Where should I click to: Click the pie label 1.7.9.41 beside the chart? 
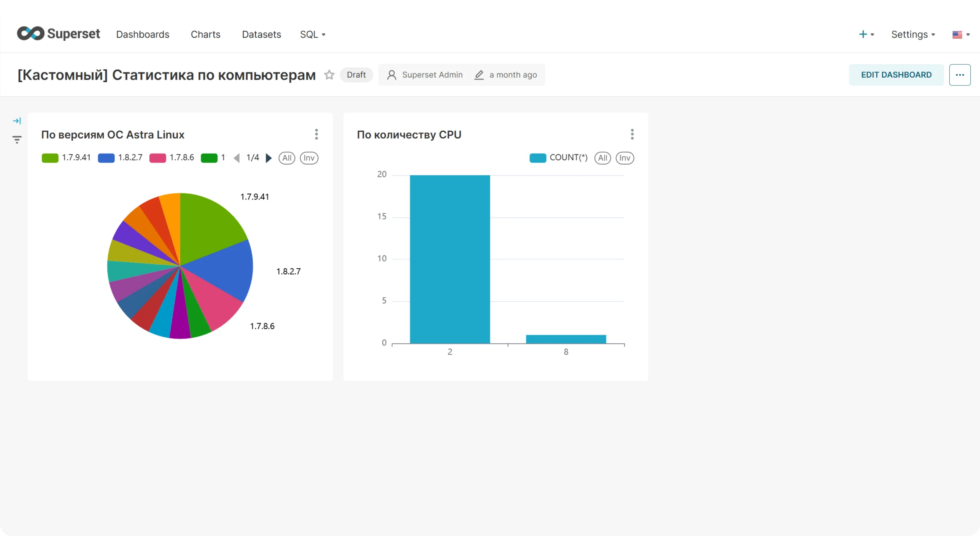tap(255, 197)
